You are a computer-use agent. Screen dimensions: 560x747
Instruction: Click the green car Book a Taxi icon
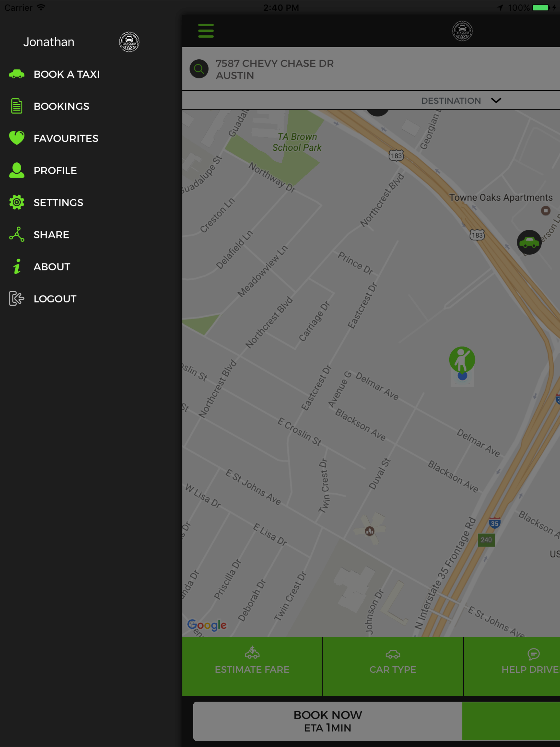point(17,74)
